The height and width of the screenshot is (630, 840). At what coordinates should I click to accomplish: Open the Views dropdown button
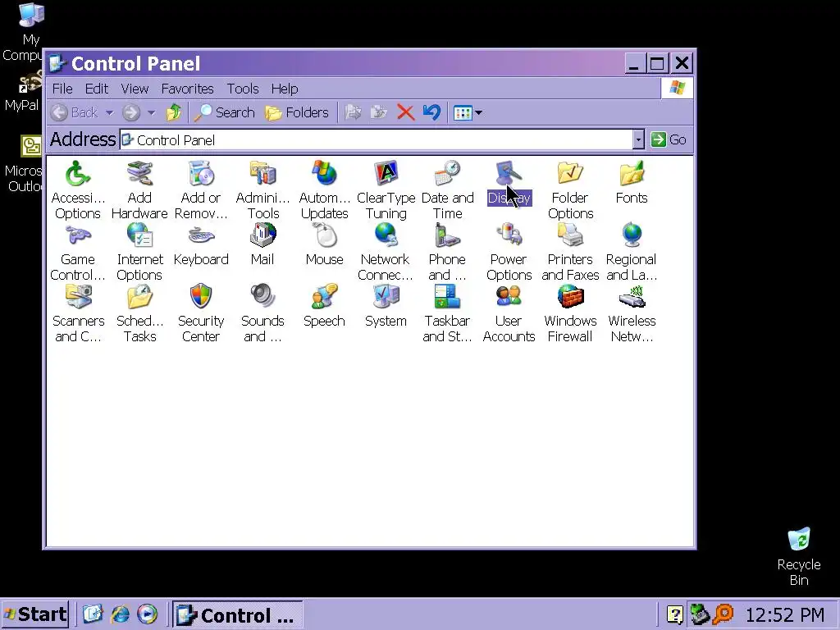[468, 112]
